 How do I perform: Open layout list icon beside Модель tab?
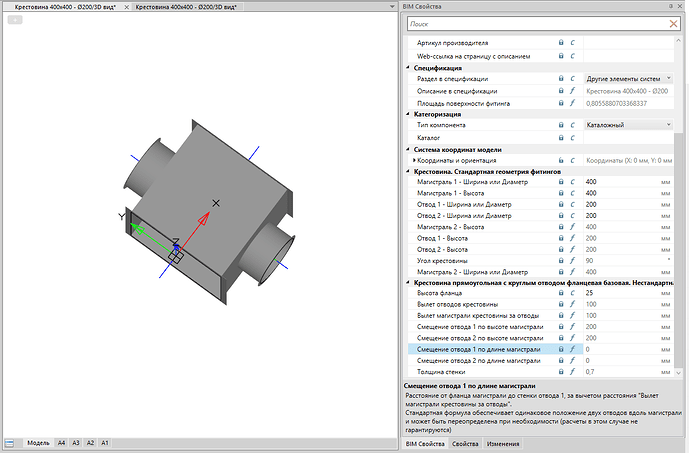9,443
